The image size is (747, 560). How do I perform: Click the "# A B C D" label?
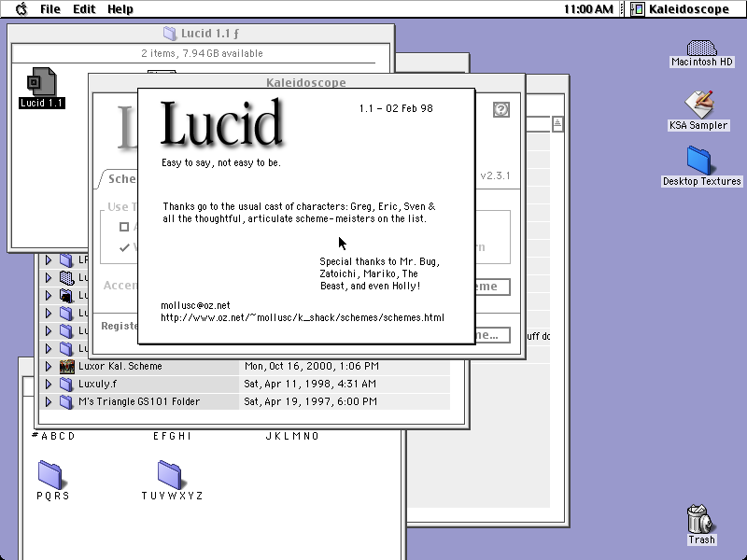click(53, 436)
